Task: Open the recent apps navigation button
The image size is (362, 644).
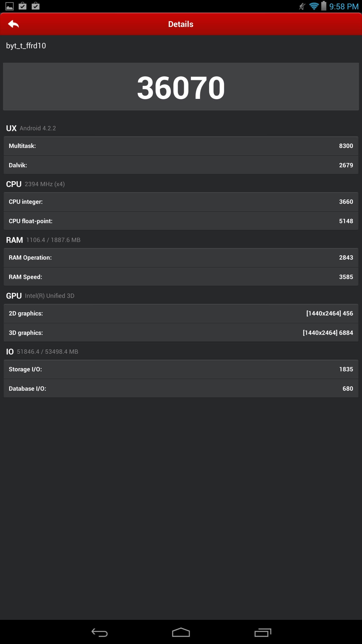Action: point(263,632)
